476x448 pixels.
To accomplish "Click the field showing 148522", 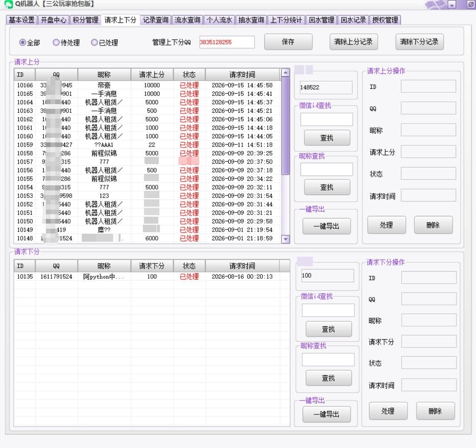I will [326, 88].
